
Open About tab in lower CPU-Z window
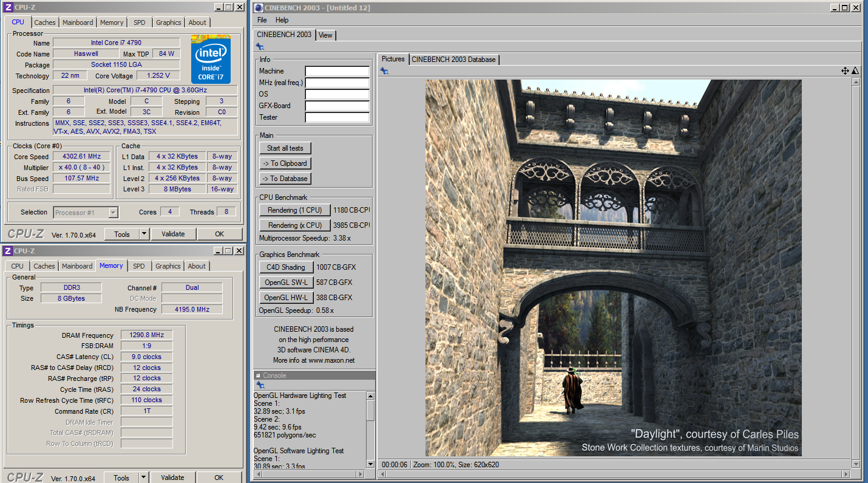pyautogui.click(x=197, y=266)
